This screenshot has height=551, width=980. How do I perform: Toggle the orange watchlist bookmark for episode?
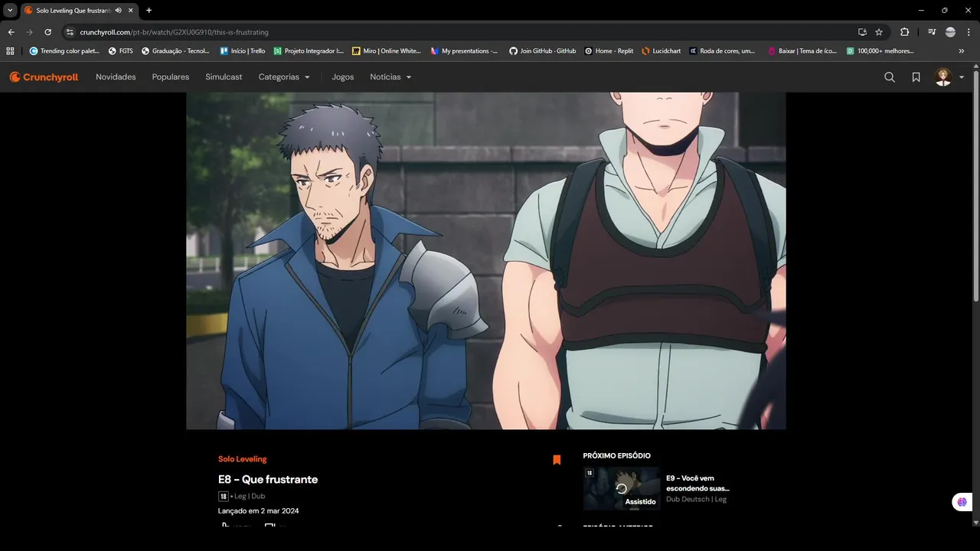tap(557, 460)
